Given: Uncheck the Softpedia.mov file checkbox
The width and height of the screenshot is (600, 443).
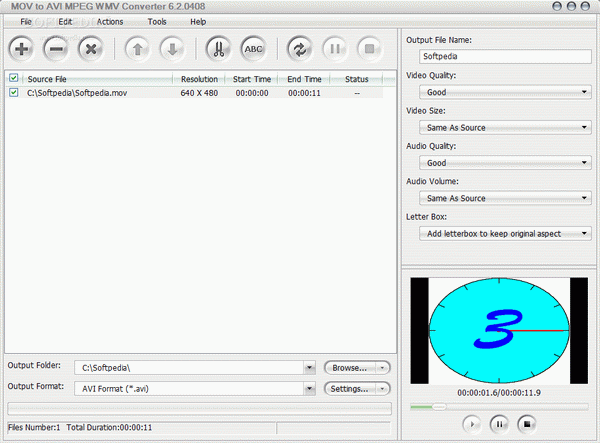Looking at the screenshot, I should 14,92.
